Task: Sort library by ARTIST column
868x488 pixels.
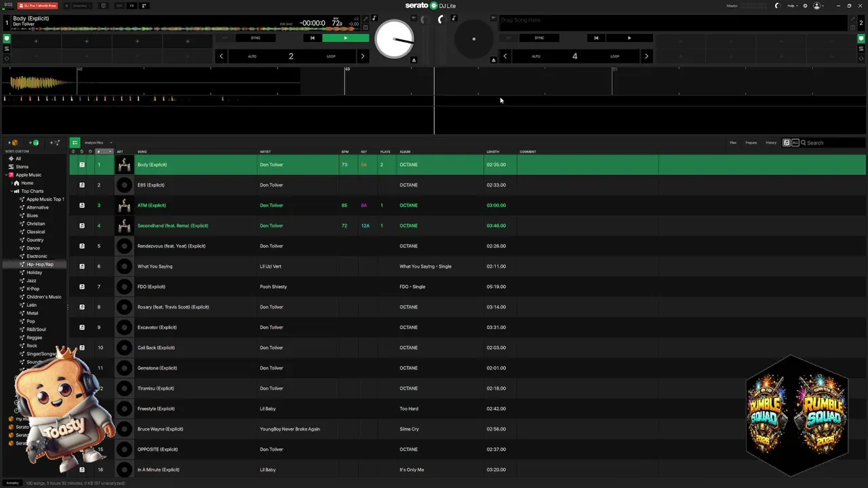Action: click(x=266, y=152)
